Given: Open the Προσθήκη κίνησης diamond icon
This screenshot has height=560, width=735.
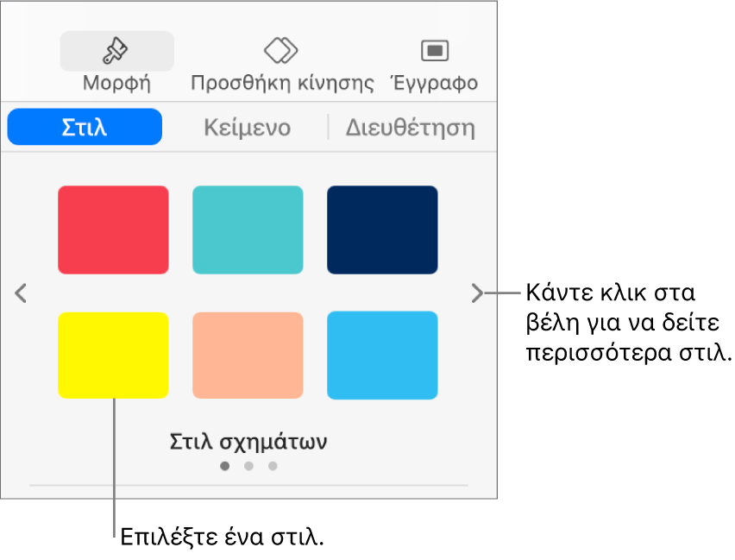Looking at the screenshot, I should (281, 51).
